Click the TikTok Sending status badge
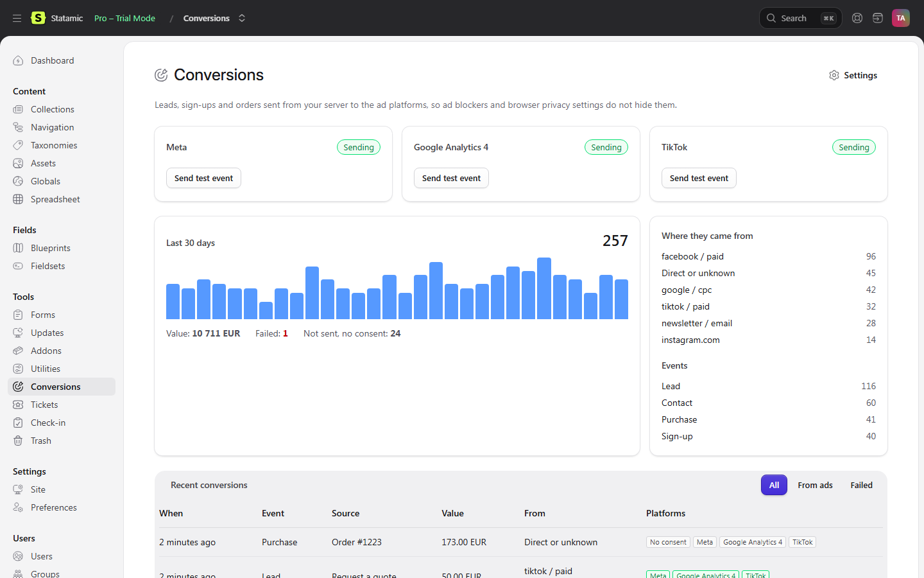This screenshot has width=924, height=578. (854, 147)
